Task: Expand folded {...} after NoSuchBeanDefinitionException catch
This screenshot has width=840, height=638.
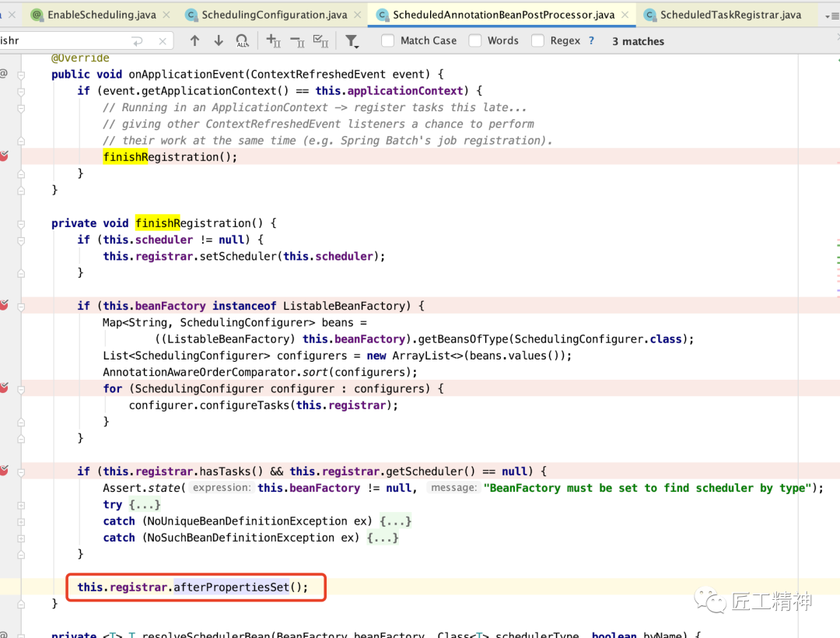Action: point(383,538)
